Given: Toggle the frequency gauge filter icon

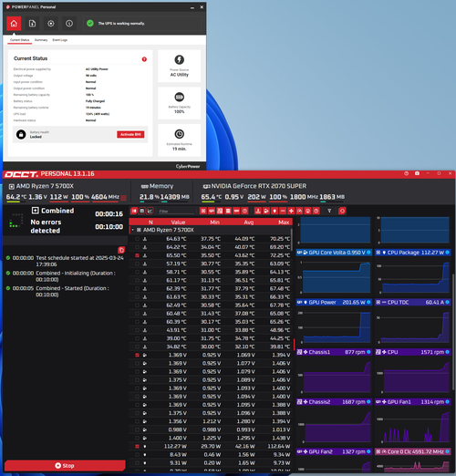Looking at the screenshot, I should pyautogui.click(x=299, y=211).
